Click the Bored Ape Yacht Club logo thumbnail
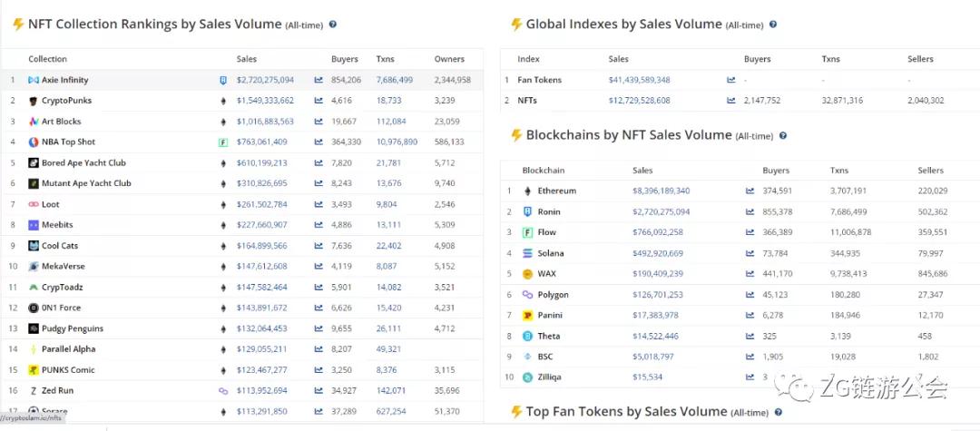The image size is (980, 431). tap(34, 163)
